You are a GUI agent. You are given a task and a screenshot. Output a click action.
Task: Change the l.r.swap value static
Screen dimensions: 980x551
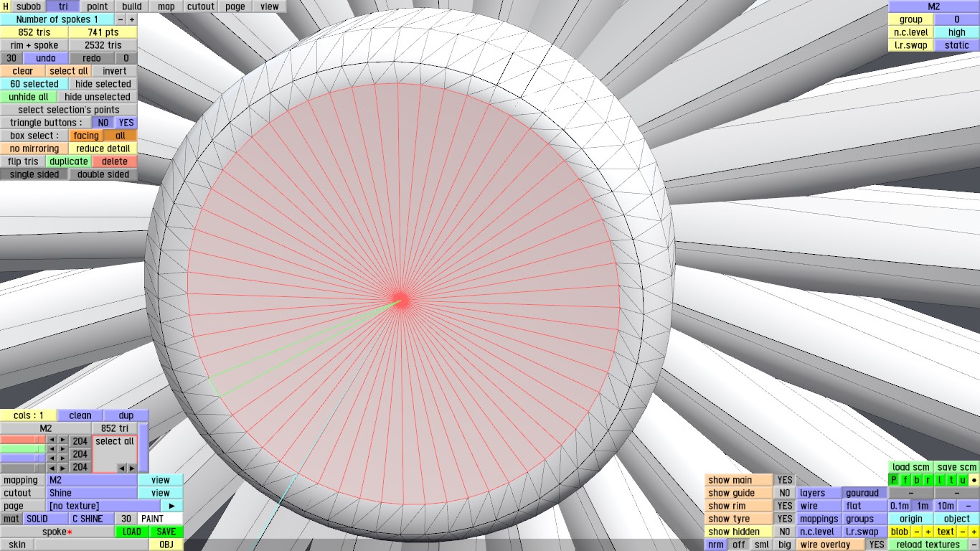957,45
